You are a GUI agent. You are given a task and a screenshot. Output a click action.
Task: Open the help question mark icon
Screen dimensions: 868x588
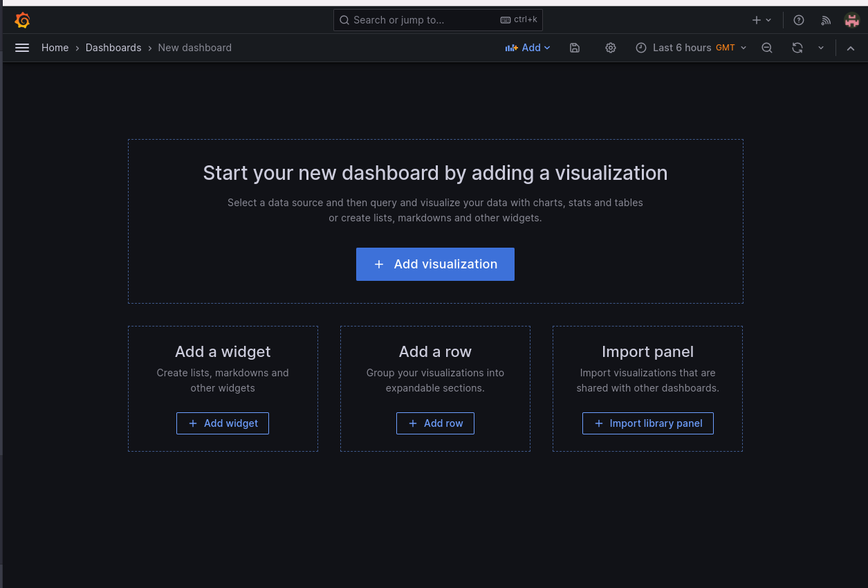pyautogui.click(x=799, y=20)
